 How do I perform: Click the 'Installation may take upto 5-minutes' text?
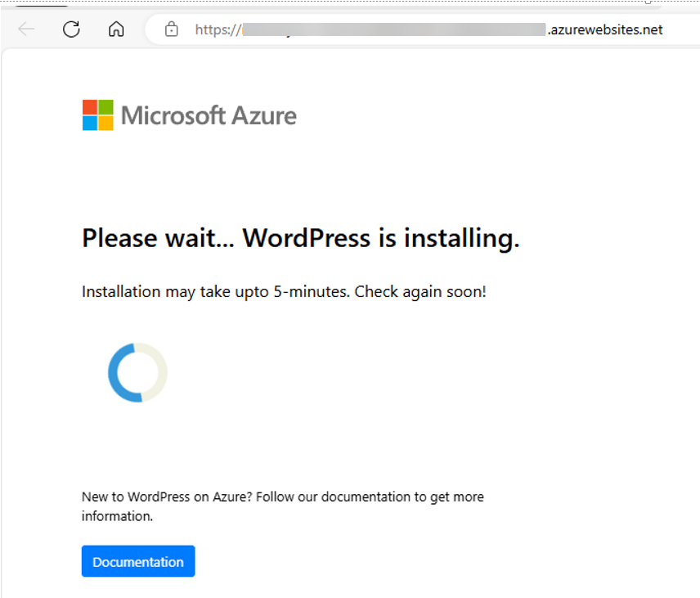click(x=216, y=292)
